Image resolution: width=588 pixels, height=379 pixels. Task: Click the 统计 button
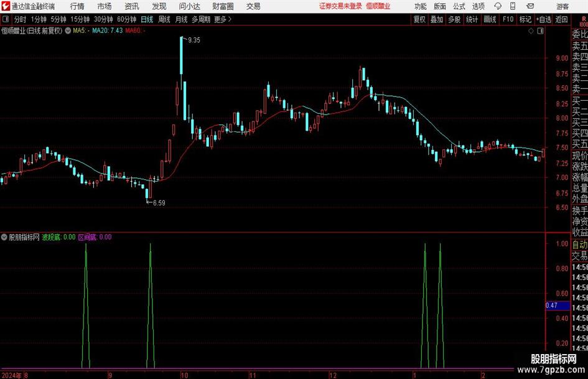[472, 19]
